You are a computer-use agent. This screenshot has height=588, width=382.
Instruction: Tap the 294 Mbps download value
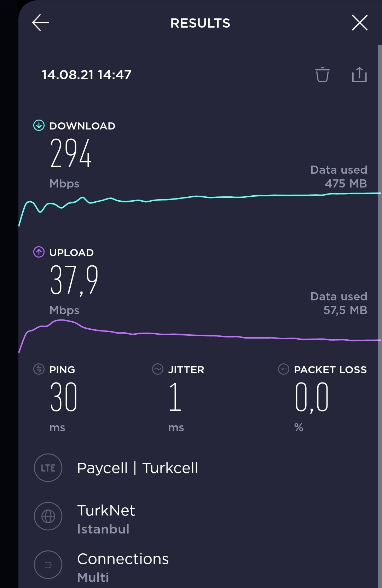71,153
